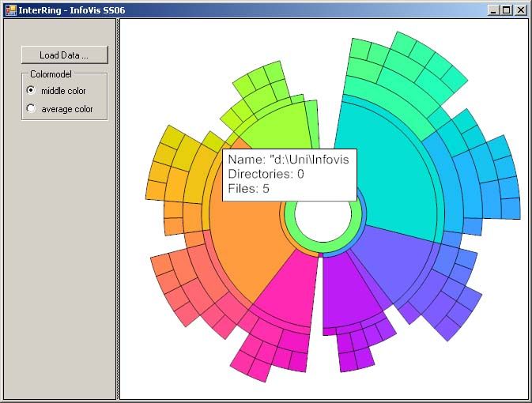This screenshot has height=403, width=532.
Task: Select the average color radio button
Action: point(31,108)
